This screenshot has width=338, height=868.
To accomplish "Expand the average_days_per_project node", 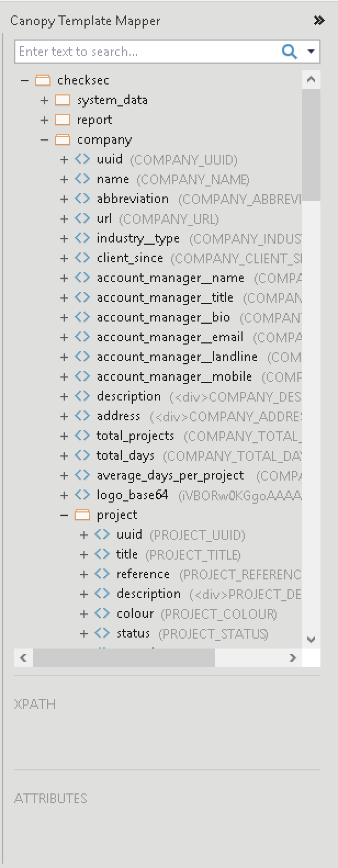I will pos(64,476).
